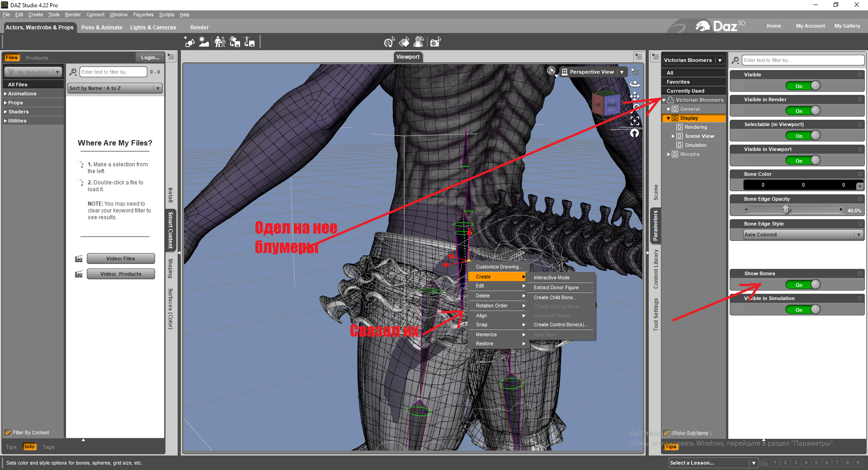The image size is (868, 470).
Task: Switch to the Lights & Cameras activity tab
Action: 153,28
